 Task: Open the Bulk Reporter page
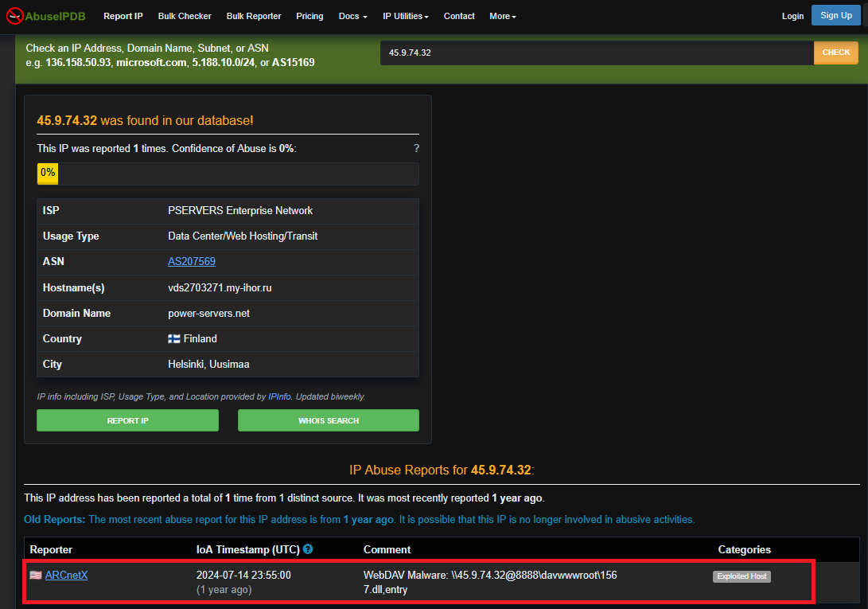point(253,16)
